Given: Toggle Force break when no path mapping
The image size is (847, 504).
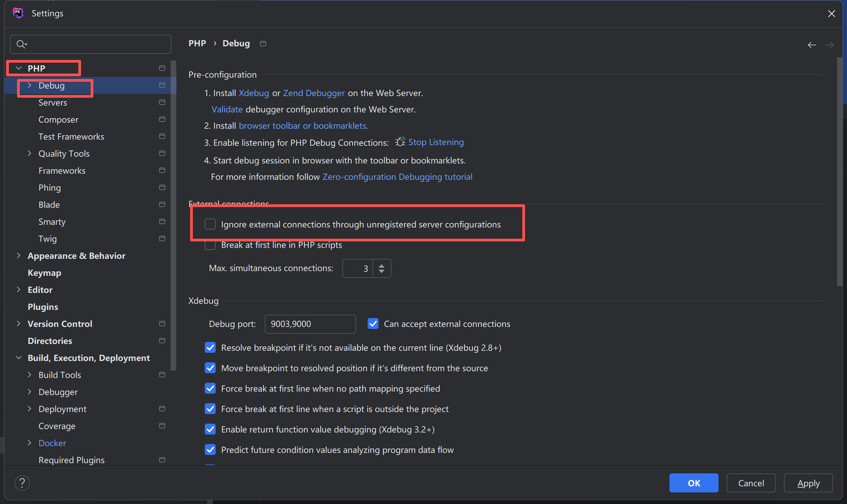Looking at the screenshot, I should coord(210,389).
